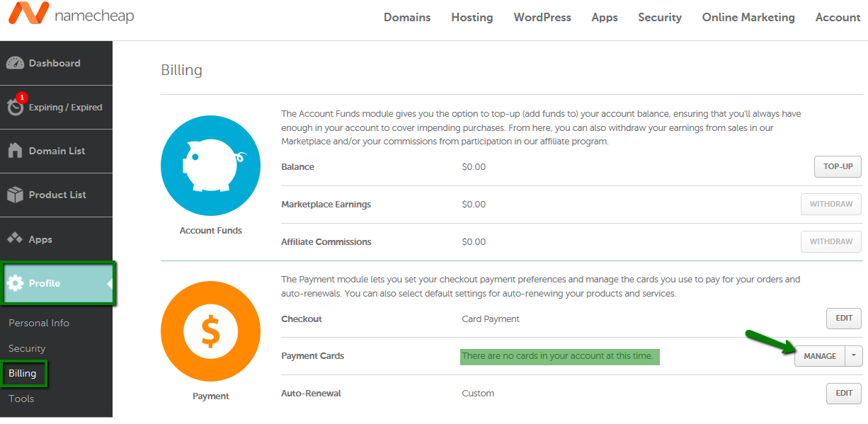Screen dimensions: 868x424
Task: Click the Auto-Renewal Custom value
Action: click(x=478, y=393)
